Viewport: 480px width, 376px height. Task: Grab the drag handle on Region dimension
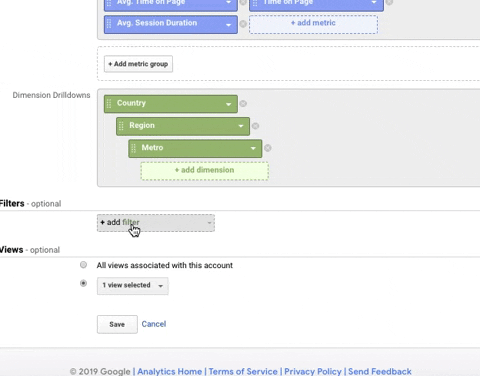(x=121, y=126)
